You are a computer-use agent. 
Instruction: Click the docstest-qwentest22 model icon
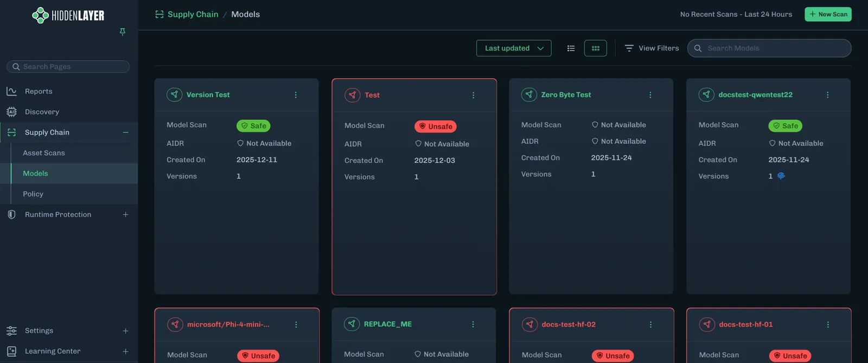706,94
